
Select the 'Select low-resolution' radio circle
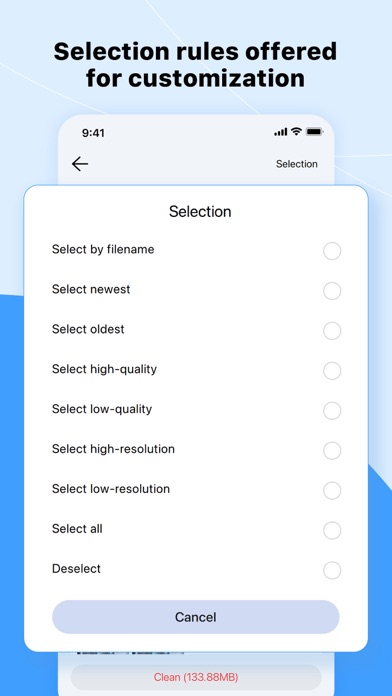(332, 490)
